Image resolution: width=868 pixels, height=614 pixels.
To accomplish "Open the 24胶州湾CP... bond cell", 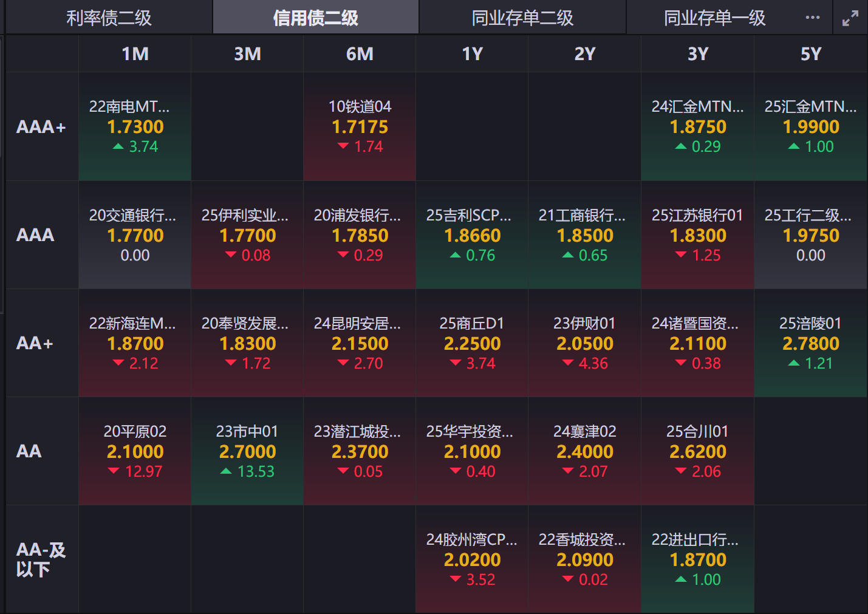I will pos(472,559).
